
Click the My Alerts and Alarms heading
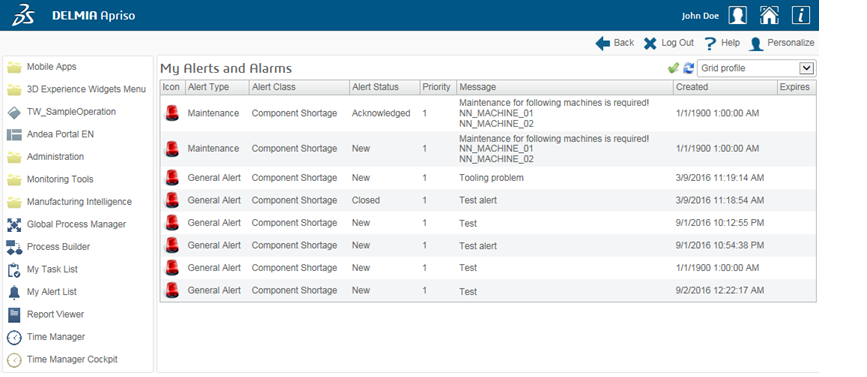pyautogui.click(x=226, y=69)
